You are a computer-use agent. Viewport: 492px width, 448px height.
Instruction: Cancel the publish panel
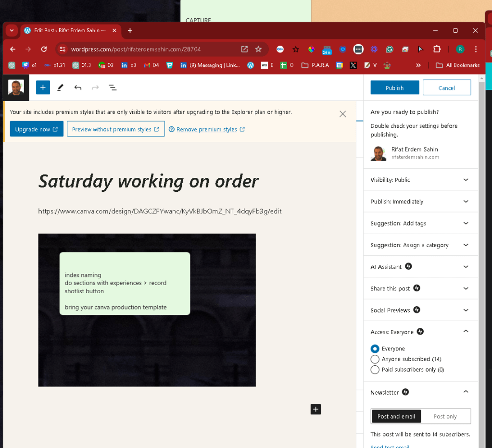pos(446,87)
